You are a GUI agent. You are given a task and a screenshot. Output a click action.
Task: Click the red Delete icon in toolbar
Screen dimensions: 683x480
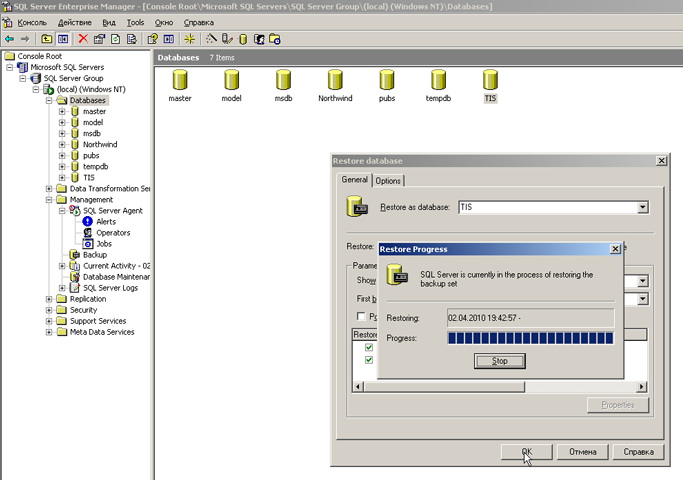[83, 39]
